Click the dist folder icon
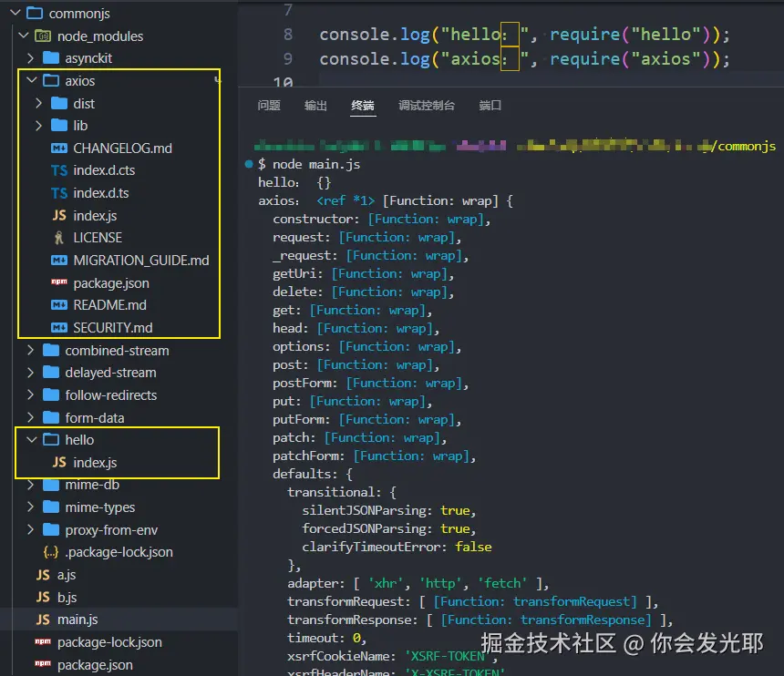This screenshot has width=784, height=676. pyautogui.click(x=59, y=103)
